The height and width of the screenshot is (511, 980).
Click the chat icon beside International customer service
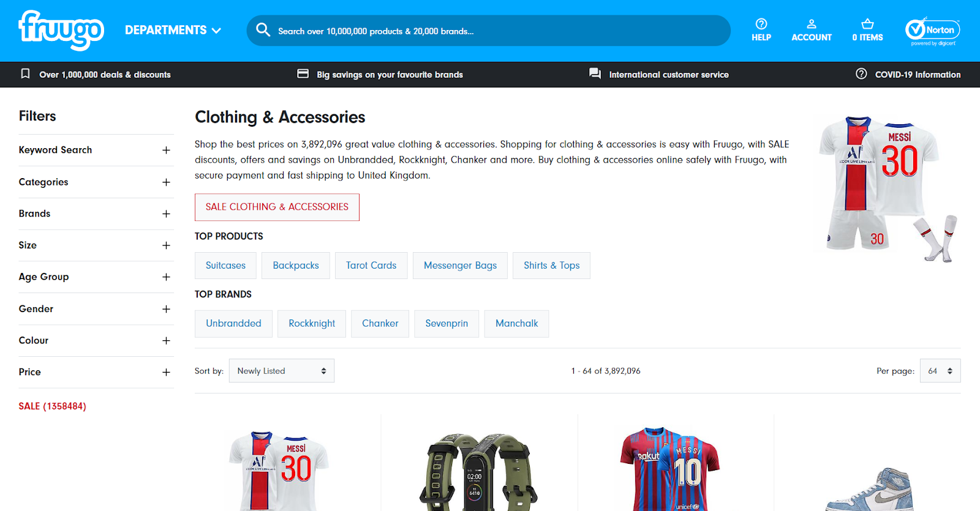(x=595, y=74)
